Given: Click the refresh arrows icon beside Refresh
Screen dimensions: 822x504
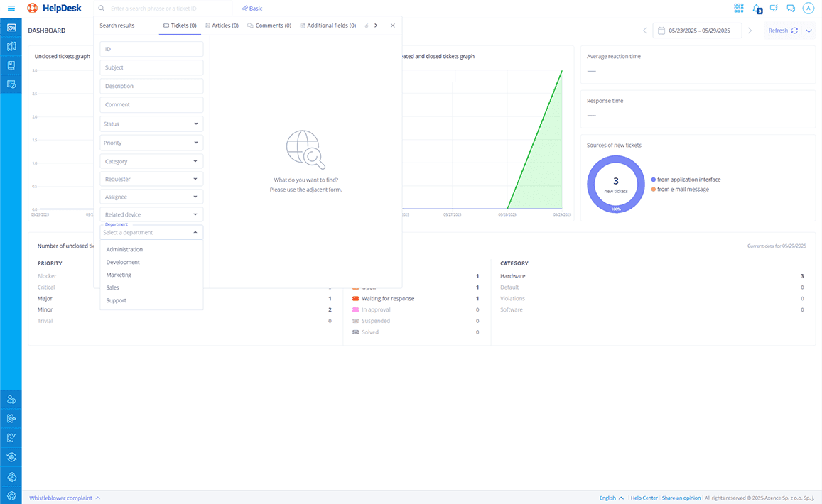Looking at the screenshot, I should [x=794, y=31].
